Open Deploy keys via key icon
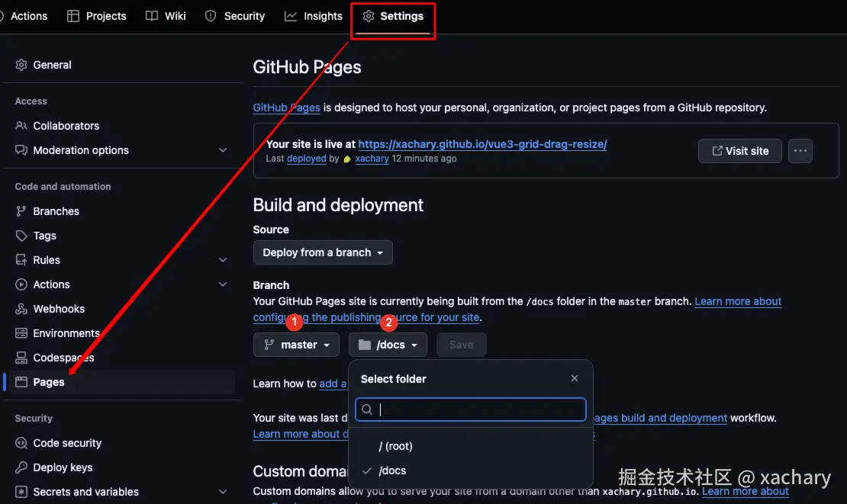The height and width of the screenshot is (504, 847). (21, 467)
